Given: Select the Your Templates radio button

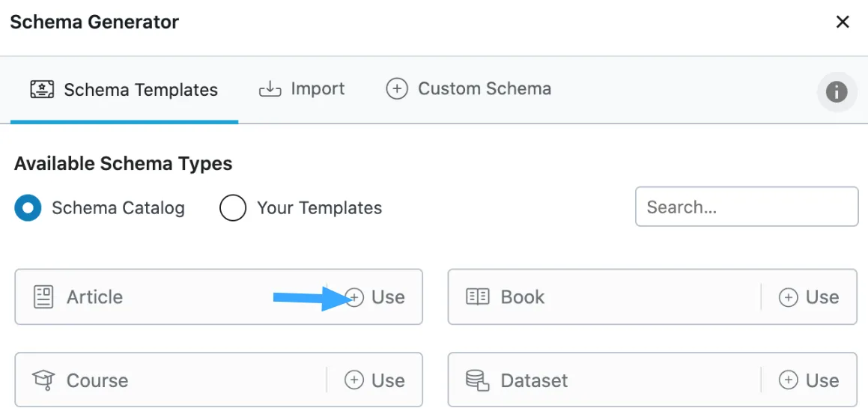Looking at the screenshot, I should [x=232, y=208].
